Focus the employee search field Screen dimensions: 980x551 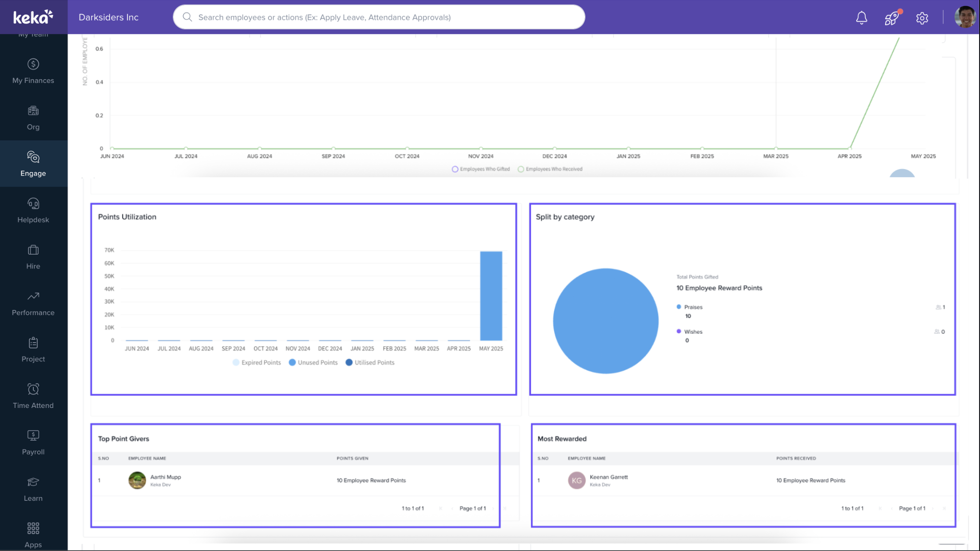(379, 17)
